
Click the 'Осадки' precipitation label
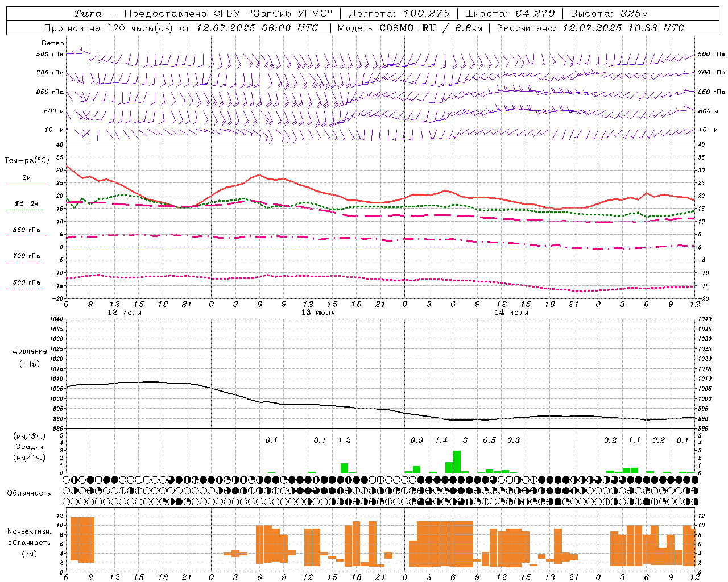pos(29,447)
